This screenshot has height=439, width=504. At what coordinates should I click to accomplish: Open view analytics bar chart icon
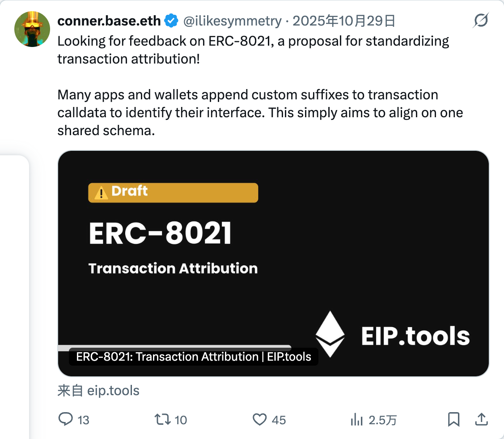tap(356, 420)
